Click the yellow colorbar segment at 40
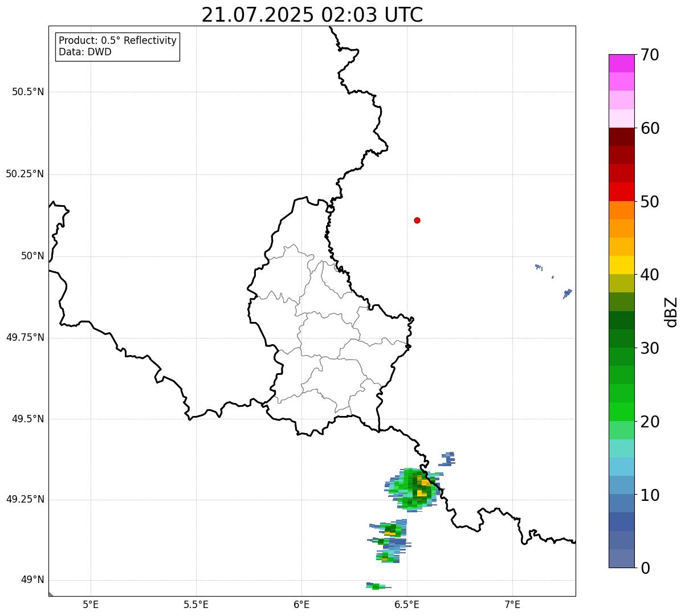The height and width of the screenshot is (616, 685). click(621, 265)
